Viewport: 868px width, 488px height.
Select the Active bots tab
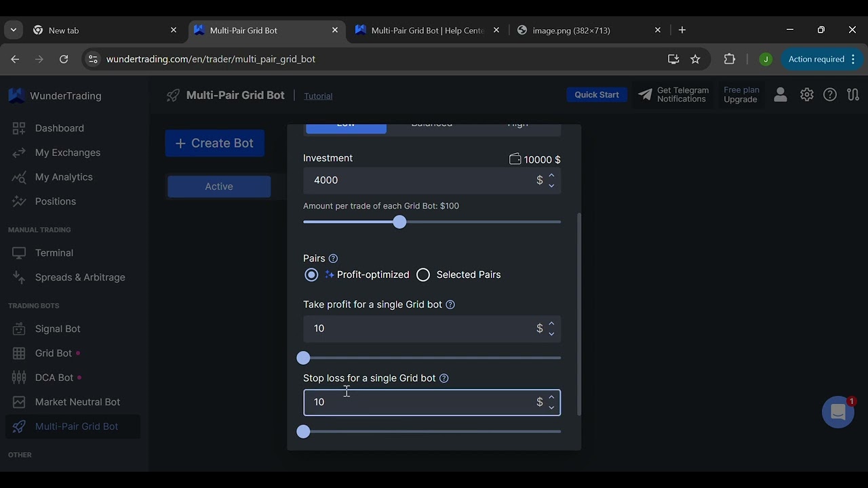[x=219, y=186]
